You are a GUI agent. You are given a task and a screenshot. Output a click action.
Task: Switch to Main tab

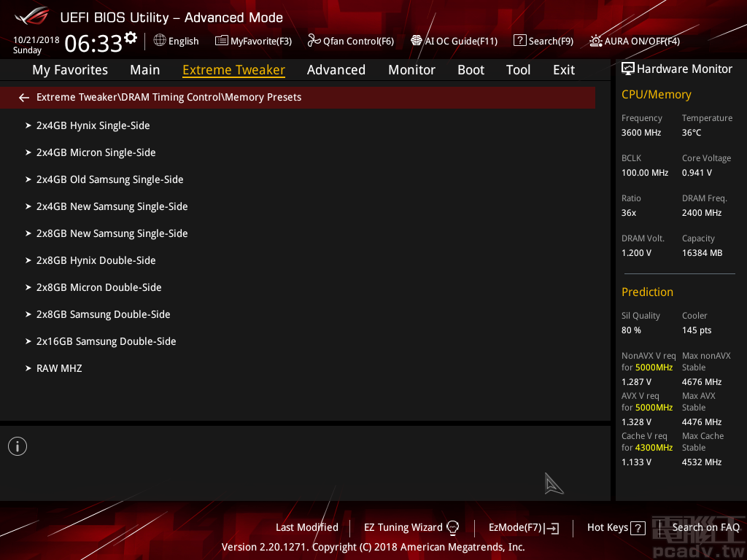[x=145, y=70]
